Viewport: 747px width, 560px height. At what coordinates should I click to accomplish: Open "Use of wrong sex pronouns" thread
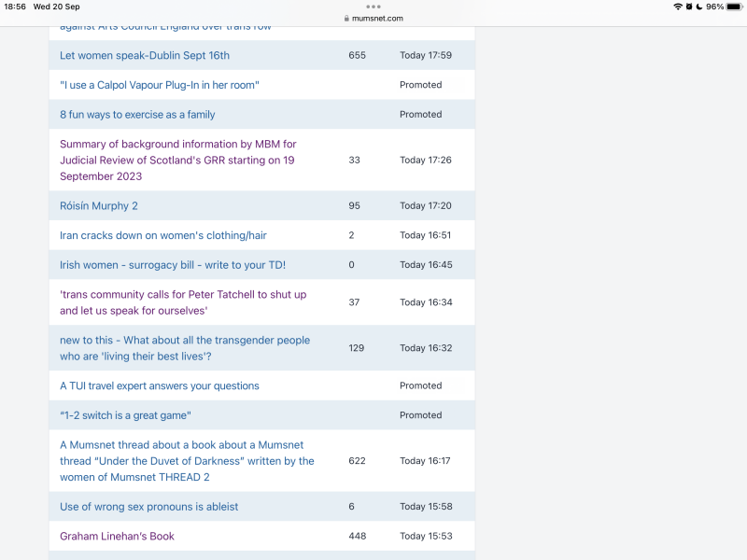149,507
